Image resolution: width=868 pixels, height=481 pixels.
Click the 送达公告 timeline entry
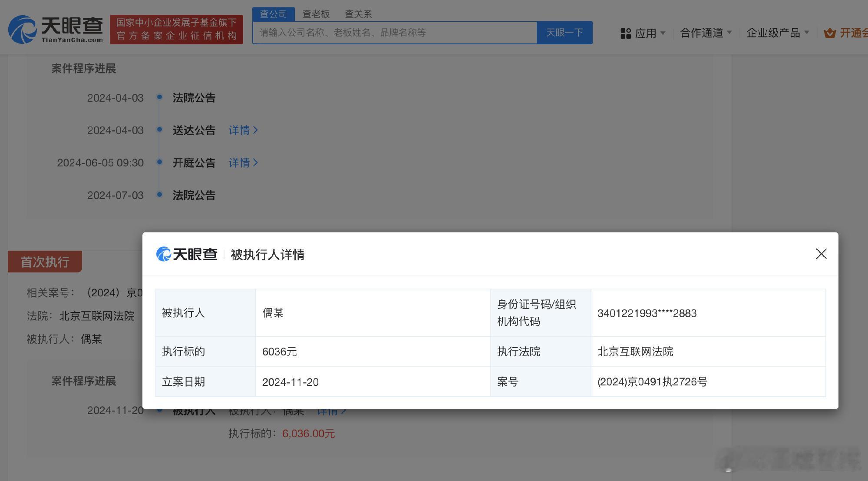(194, 130)
